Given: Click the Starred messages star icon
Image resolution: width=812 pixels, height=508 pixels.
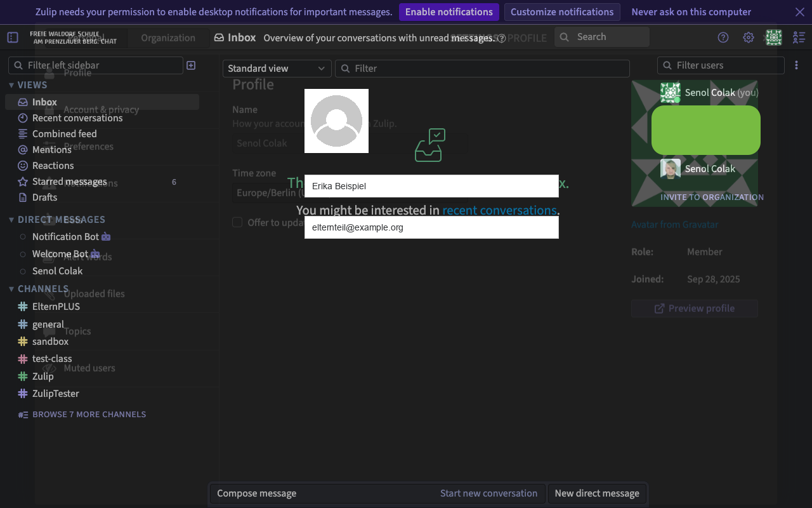Looking at the screenshot, I should [x=23, y=182].
